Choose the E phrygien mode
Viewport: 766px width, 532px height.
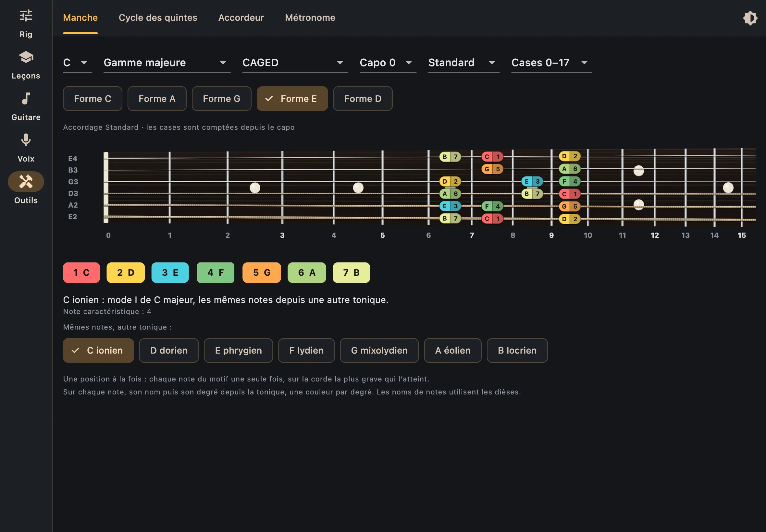[239, 350]
